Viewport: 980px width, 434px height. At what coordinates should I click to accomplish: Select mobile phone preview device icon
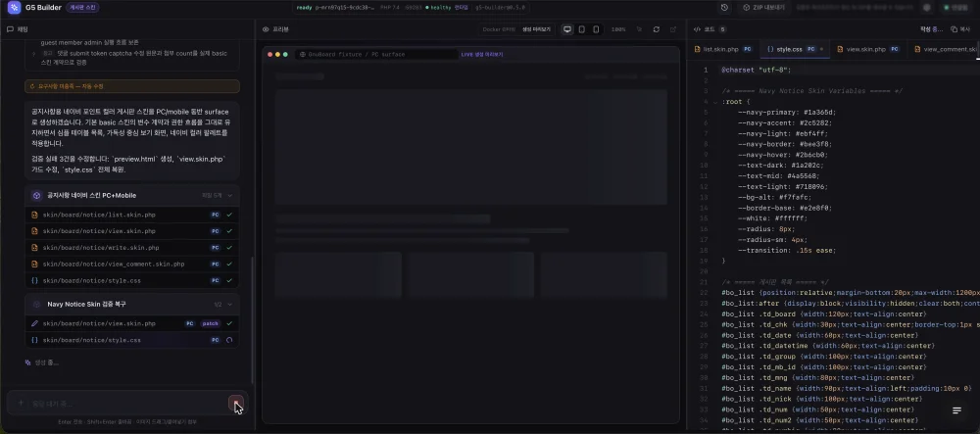[x=596, y=29]
